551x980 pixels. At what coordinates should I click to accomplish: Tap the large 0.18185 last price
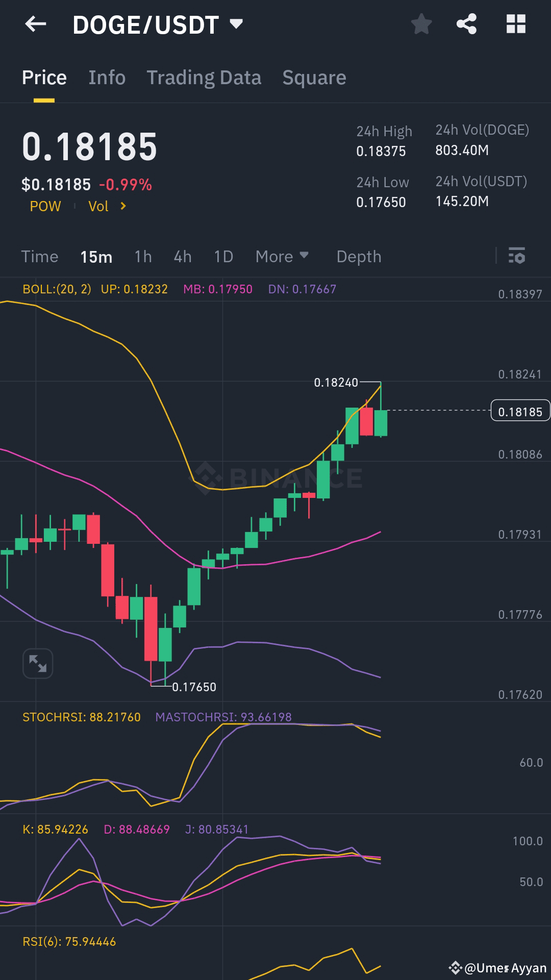(90, 147)
